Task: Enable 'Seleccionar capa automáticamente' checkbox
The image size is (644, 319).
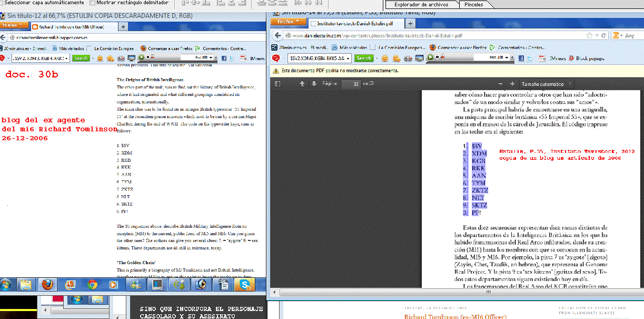Action: pos(2,3)
